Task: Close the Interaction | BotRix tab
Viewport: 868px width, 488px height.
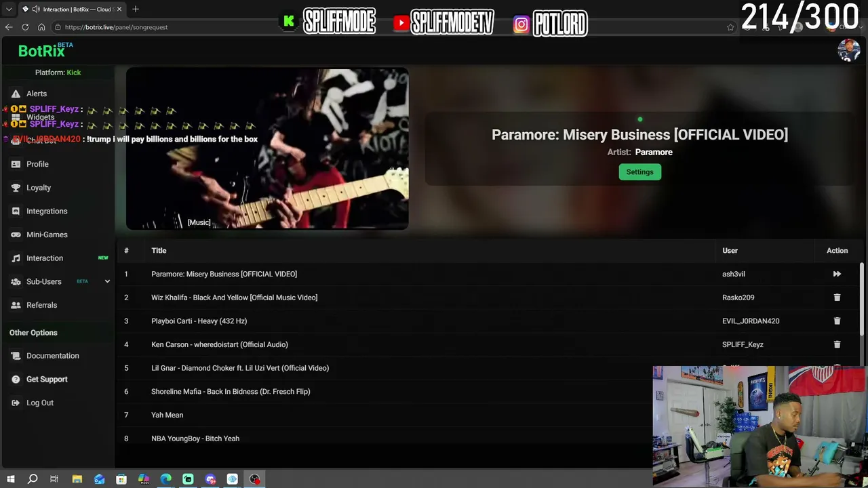Action: [119, 9]
